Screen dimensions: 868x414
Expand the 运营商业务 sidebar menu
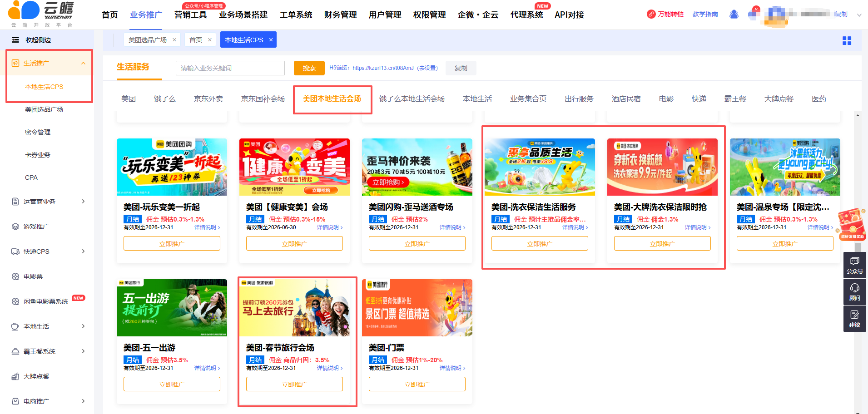pos(83,202)
